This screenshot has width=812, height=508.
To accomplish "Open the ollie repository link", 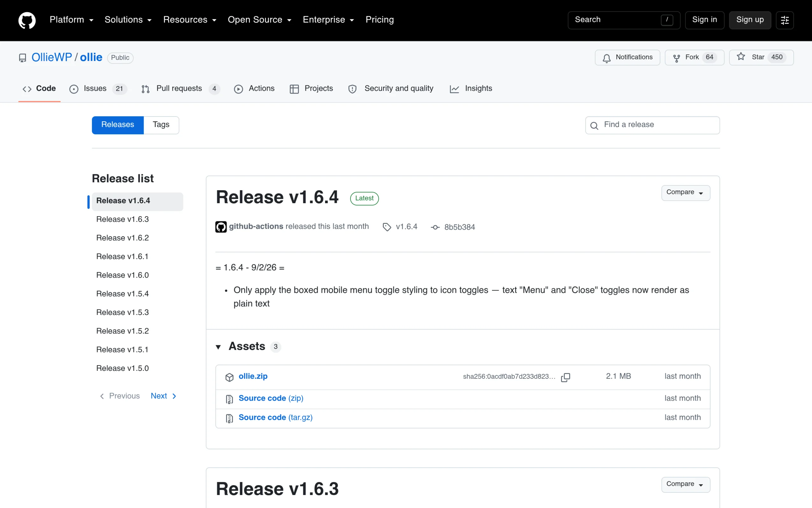I will [x=91, y=57].
